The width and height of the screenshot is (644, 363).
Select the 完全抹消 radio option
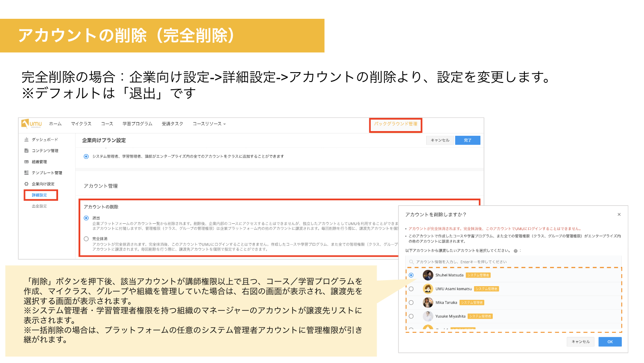[x=86, y=239]
